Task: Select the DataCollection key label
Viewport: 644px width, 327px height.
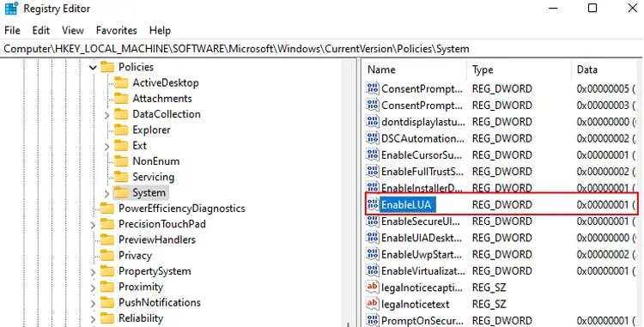Action: click(x=167, y=114)
